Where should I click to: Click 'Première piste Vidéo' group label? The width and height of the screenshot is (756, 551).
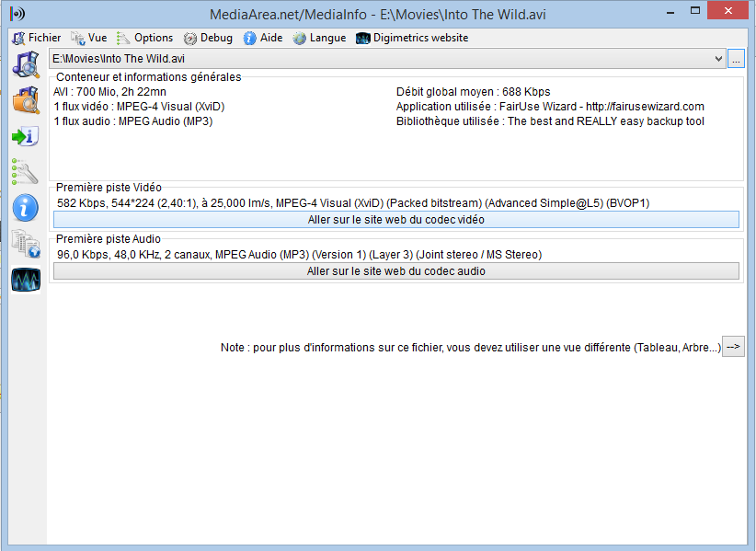[x=109, y=188]
